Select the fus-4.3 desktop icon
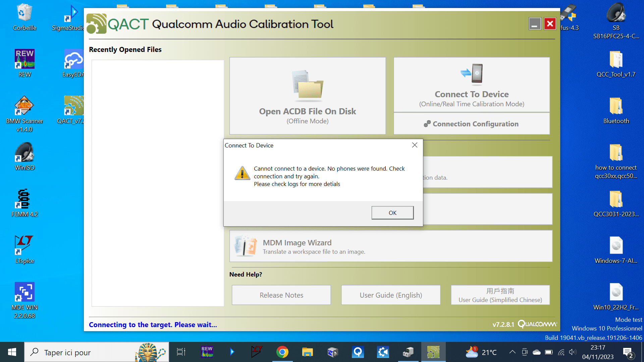Image resolution: width=644 pixels, height=362 pixels. [569, 17]
